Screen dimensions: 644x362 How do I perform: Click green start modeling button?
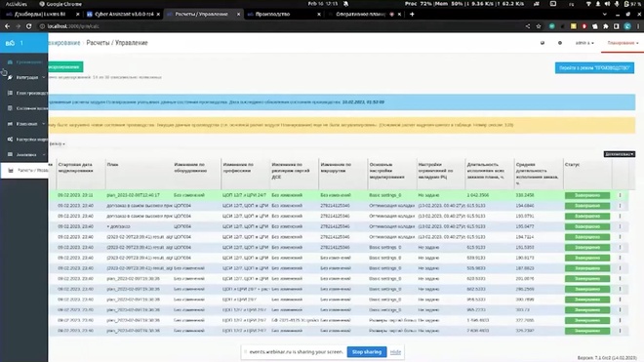point(65,67)
